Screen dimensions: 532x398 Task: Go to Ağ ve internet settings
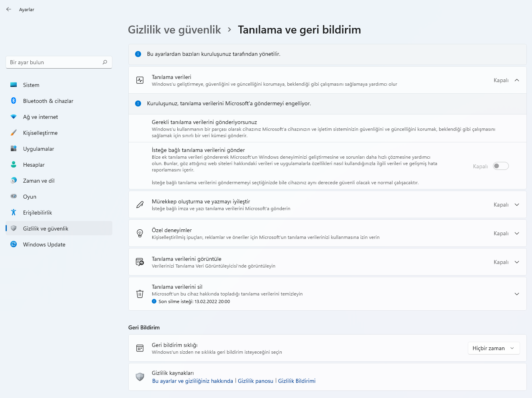59,117
